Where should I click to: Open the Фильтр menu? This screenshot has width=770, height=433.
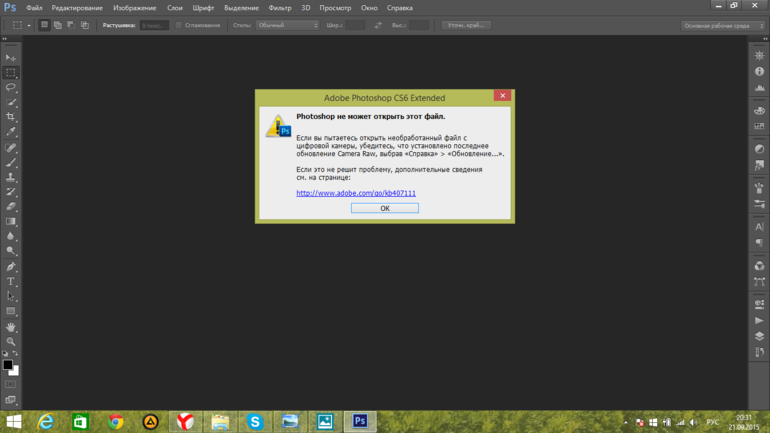tap(280, 7)
